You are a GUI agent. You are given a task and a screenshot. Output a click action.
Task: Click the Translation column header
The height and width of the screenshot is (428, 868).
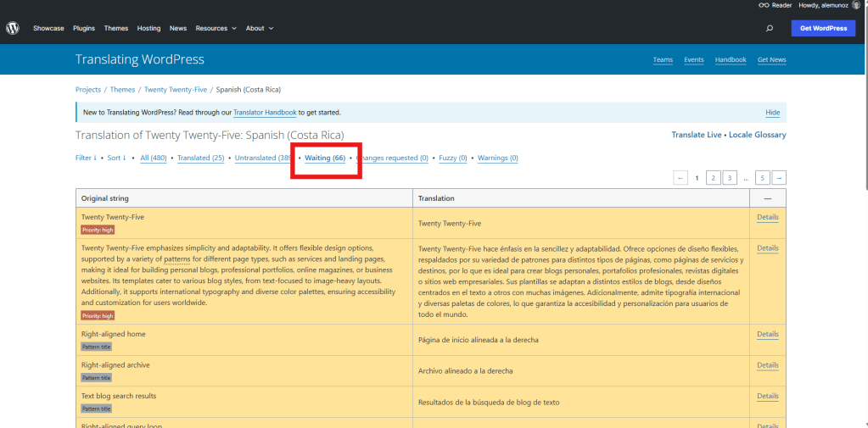[581, 198]
